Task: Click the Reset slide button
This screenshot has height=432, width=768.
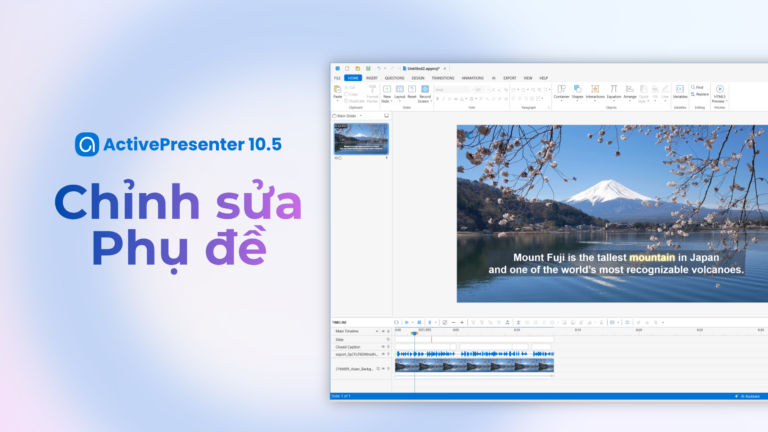Action: [x=412, y=92]
